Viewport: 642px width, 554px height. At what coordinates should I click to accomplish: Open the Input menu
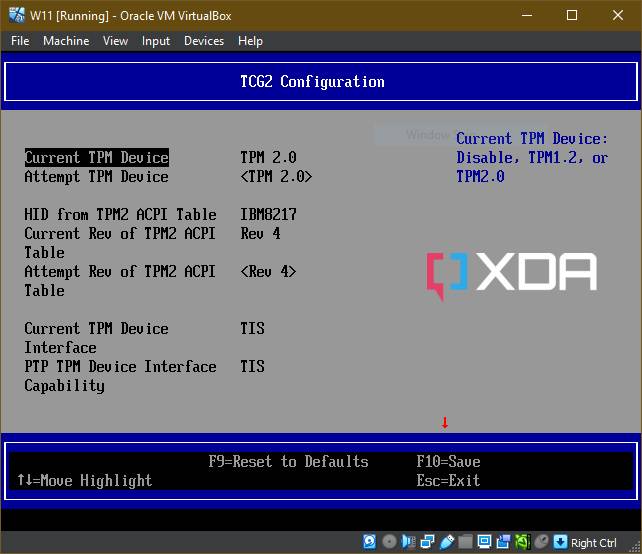[156, 41]
